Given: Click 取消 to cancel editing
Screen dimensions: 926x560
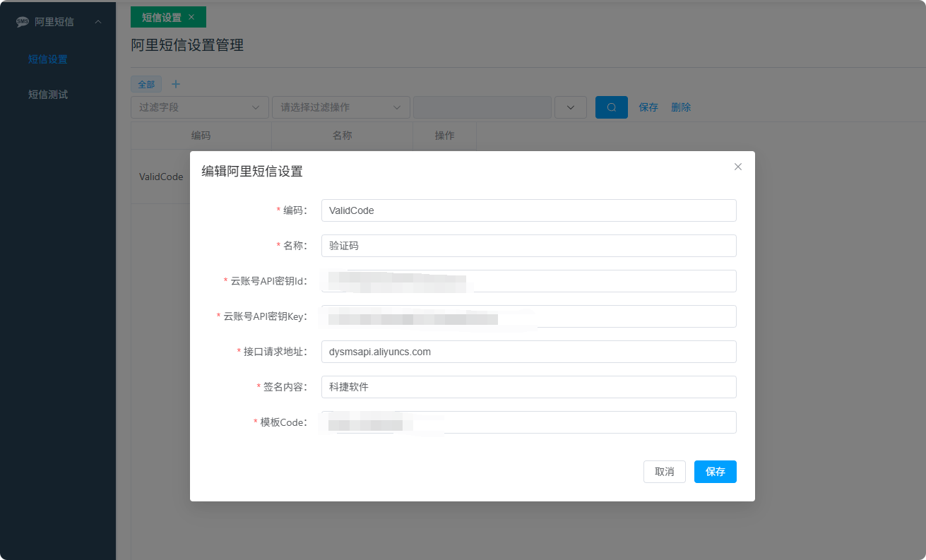Looking at the screenshot, I should tap(664, 472).
